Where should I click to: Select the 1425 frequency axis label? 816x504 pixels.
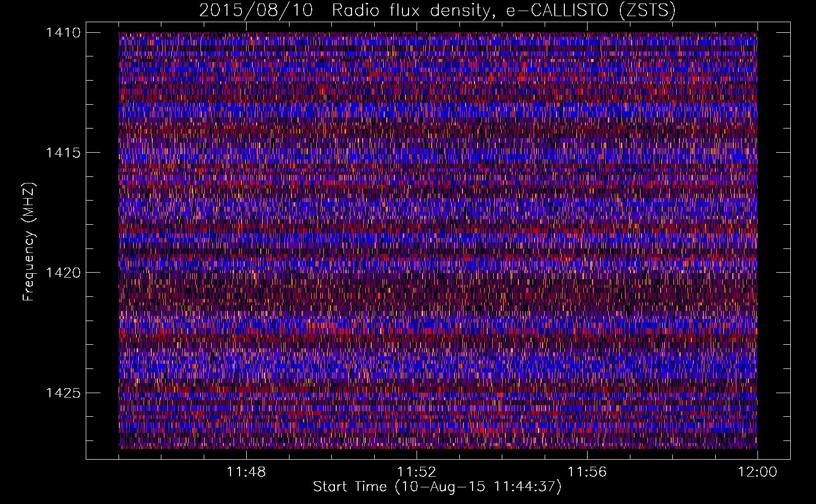[63, 393]
